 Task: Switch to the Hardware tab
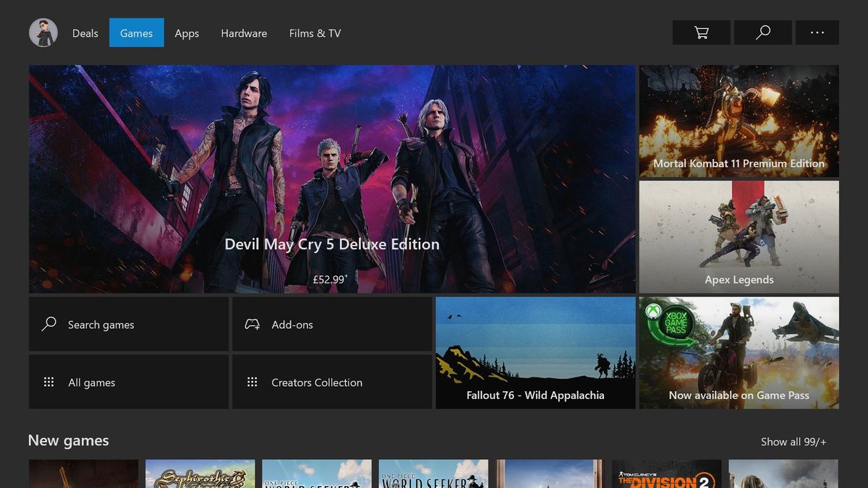[x=244, y=33]
